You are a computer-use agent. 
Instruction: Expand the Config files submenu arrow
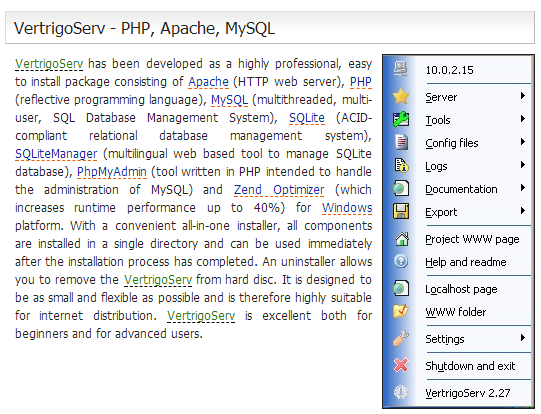click(523, 142)
